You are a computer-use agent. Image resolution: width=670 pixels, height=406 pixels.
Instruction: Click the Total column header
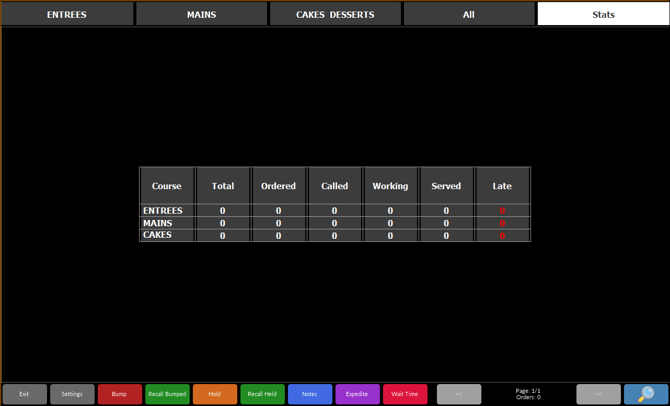223,186
